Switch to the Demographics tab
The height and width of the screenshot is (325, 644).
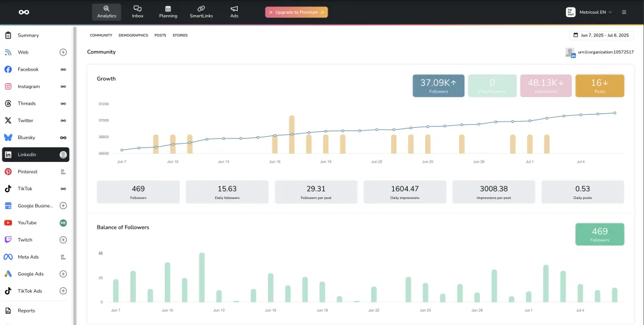pyautogui.click(x=133, y=35)
